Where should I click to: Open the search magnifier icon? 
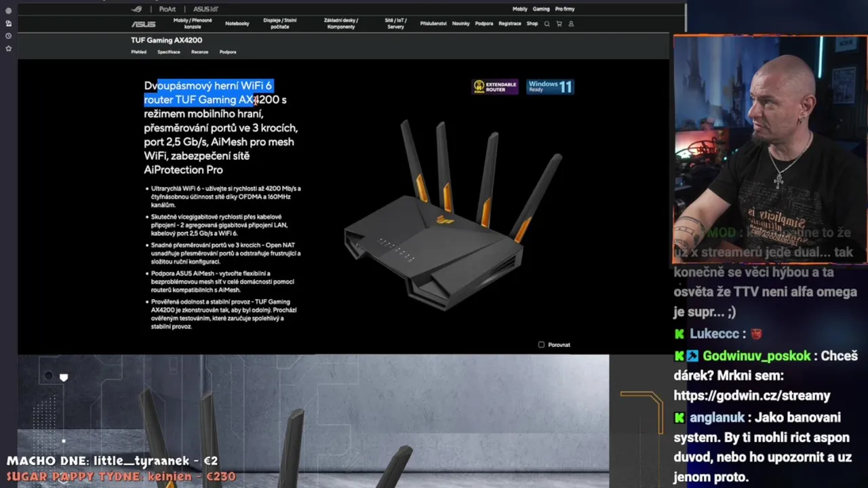click(547, 24)
